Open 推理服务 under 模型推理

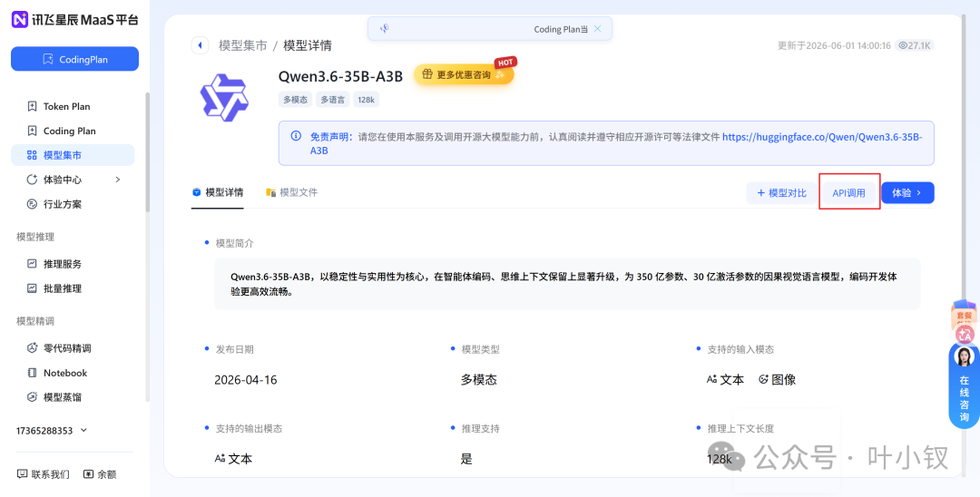(63, 264)
